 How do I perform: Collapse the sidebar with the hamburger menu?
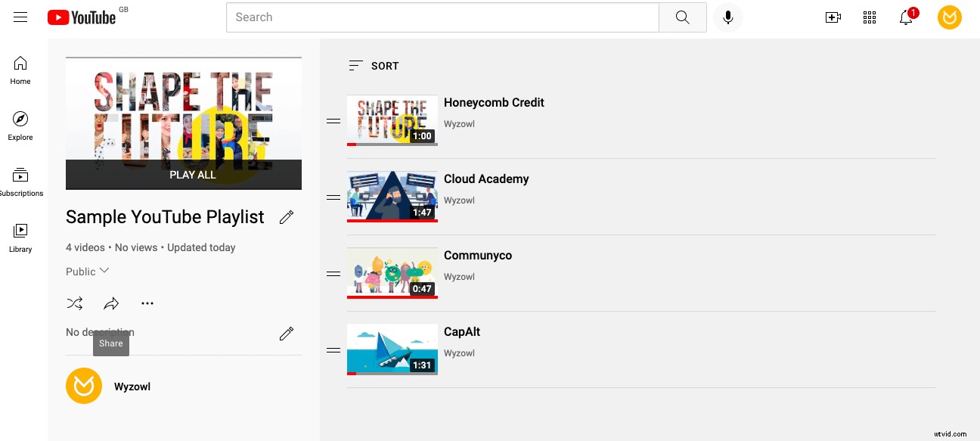[x=20, y=17]
